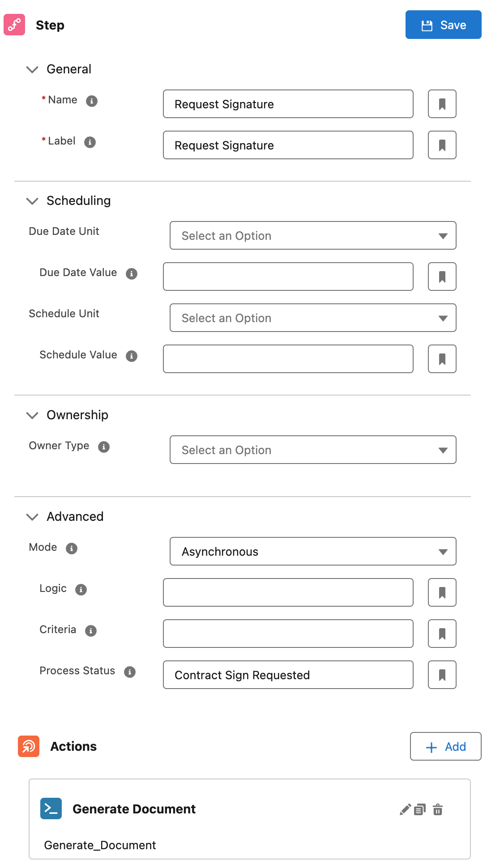Delete the Generate Document action via trash icon
The width and height of the screenshot is (487, 868).
(x=438, y=809)
